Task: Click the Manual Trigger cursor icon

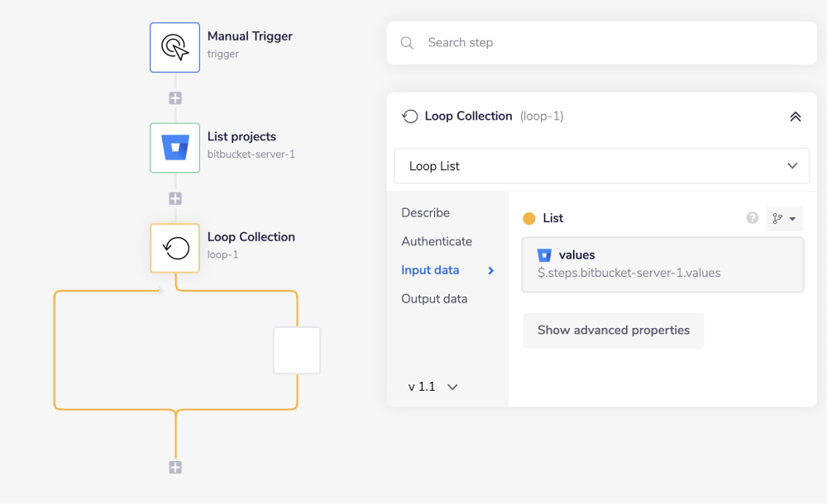Action: point(174,47)
